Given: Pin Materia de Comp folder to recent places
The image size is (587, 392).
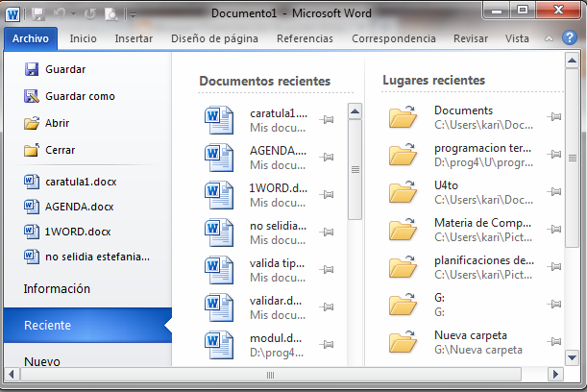Looking at the screenshot, I should [x=554, y=229].
